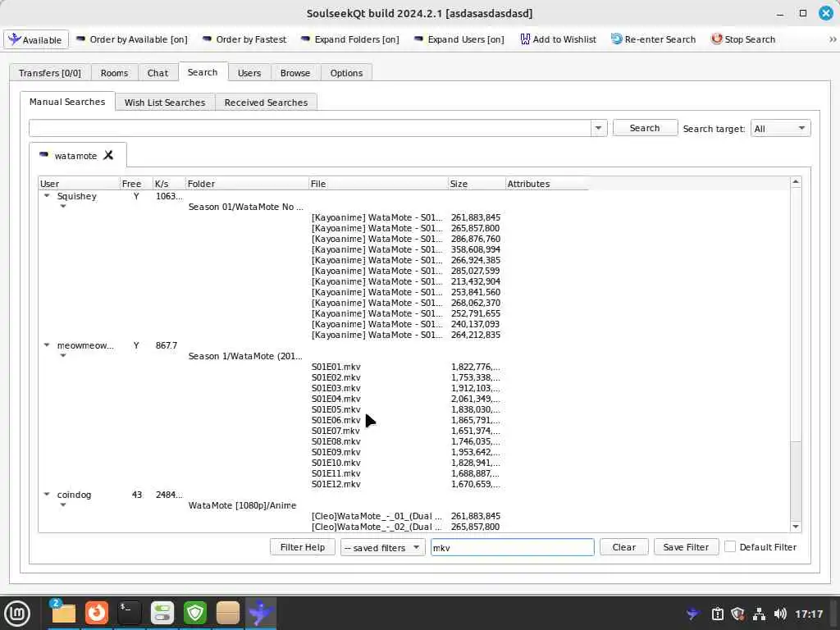Open the Transfers [0/0] tab
This screenshot has width=840, height=630.
pos(50,73)
